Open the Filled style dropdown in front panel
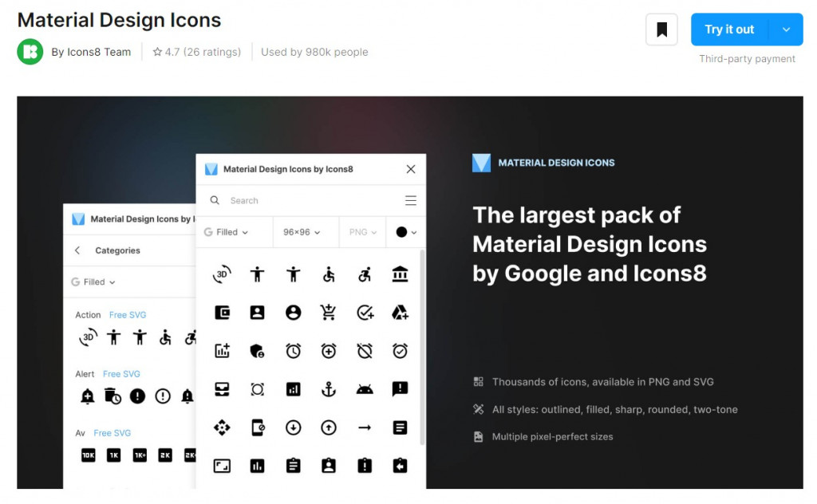The width and height of the screenshot is (817, 504). pos(227,232)
